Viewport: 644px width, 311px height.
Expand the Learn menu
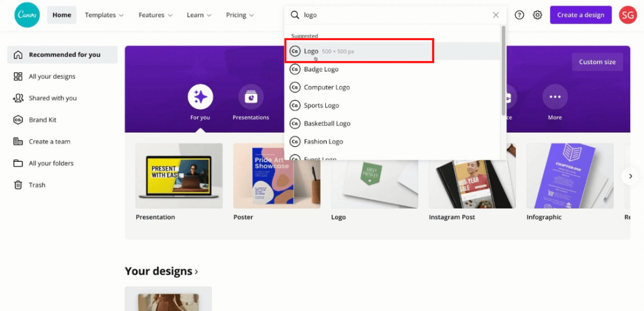click(199, 15)
